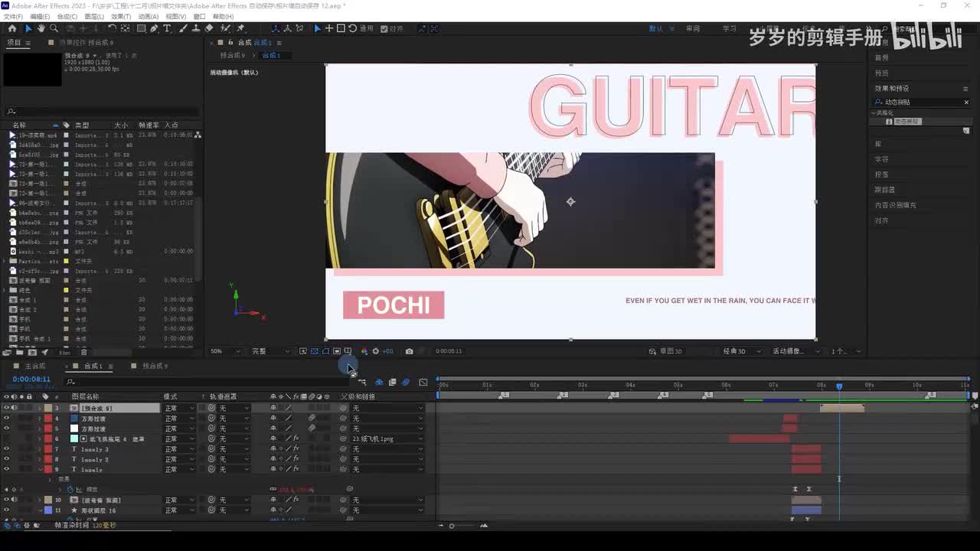
Task: Click the region of interest icon
Action: point(336,351)
